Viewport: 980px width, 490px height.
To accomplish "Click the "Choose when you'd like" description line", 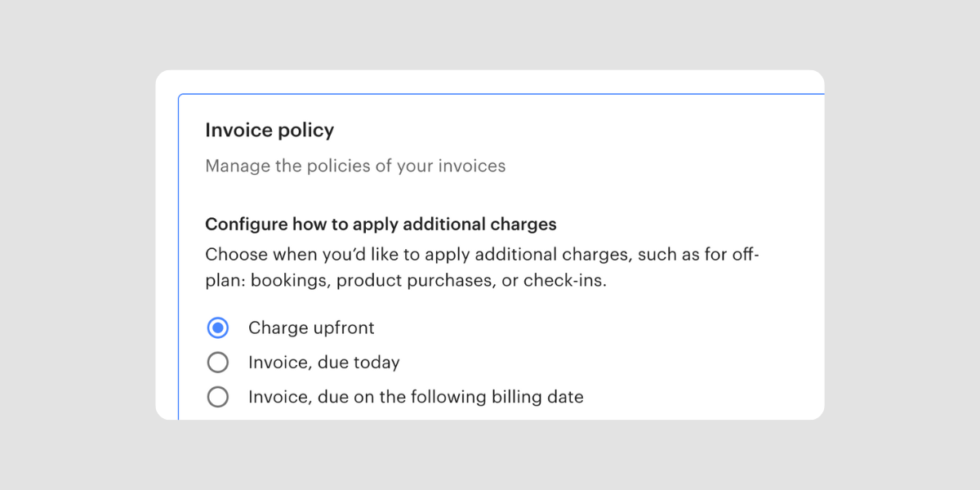I will (482, 254).
